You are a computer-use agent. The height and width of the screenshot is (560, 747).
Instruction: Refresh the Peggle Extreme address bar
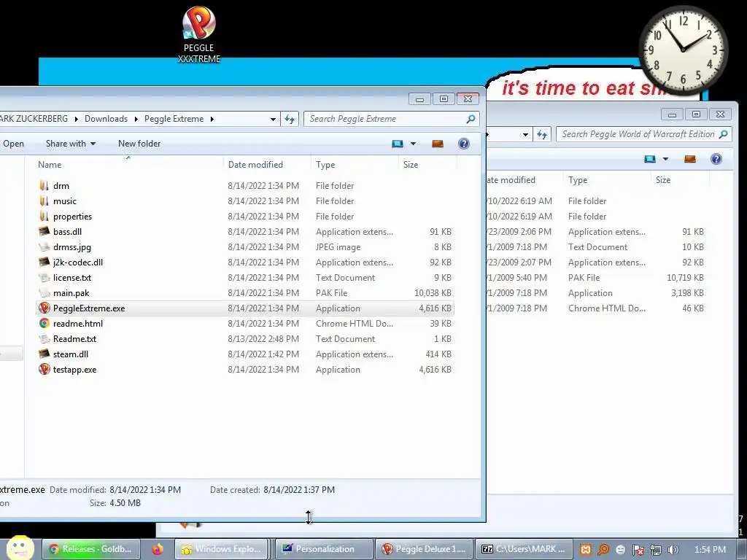tap(290, 119)
